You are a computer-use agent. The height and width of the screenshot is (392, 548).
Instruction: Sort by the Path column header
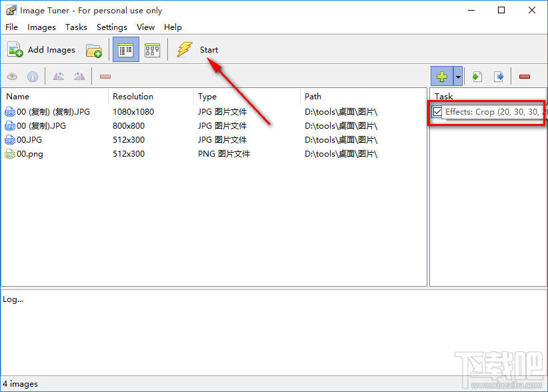click(x=363, y=97)
